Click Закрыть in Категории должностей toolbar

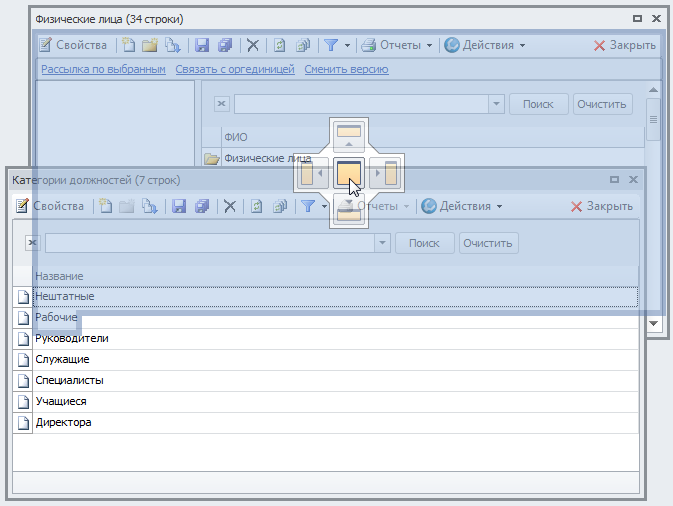tap(601, 206)
